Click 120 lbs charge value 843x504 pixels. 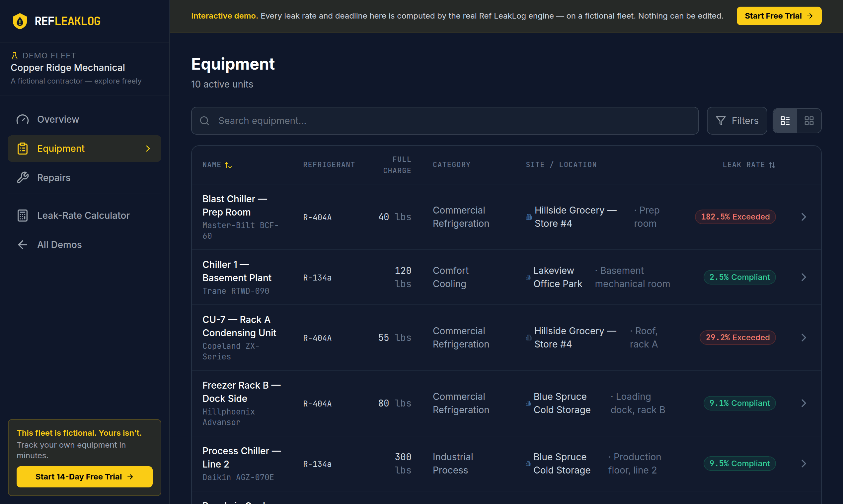pyautogui.click(x=403, y=277)
